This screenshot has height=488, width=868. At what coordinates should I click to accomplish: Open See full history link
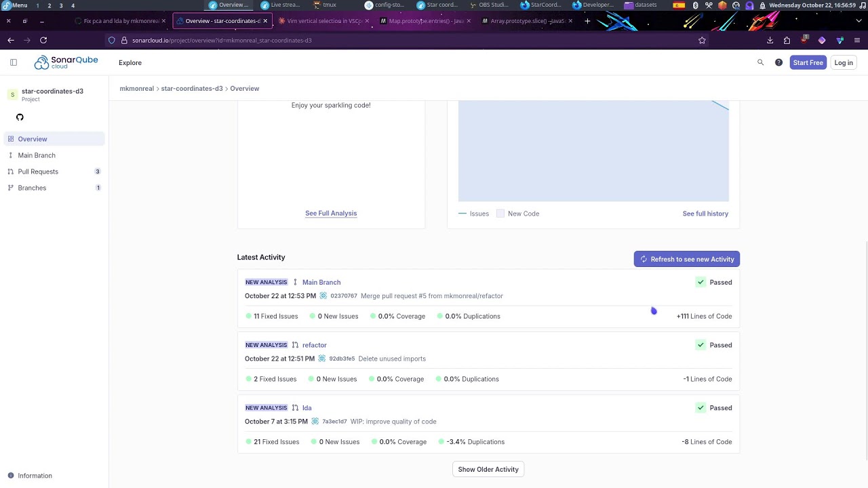point(705,213)
